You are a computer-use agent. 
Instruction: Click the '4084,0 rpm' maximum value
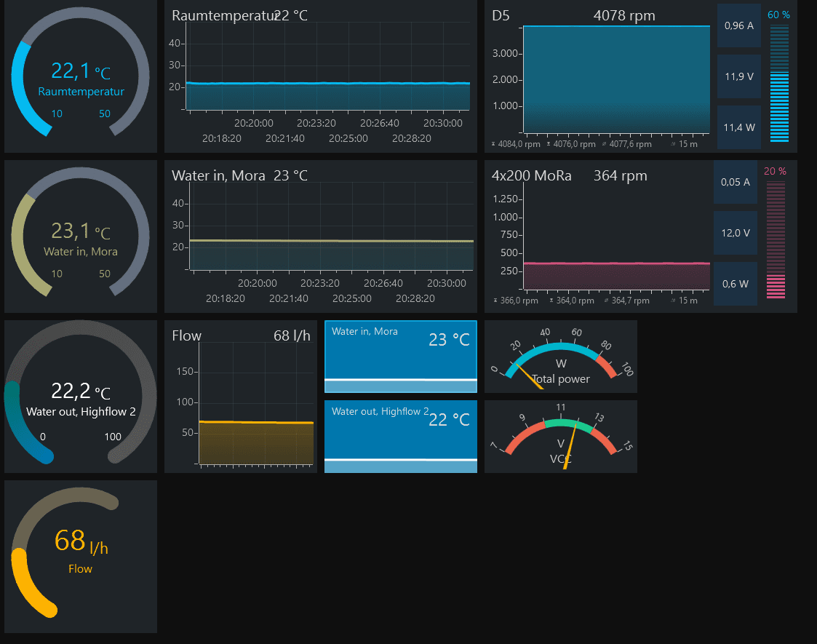pos(519,144)
